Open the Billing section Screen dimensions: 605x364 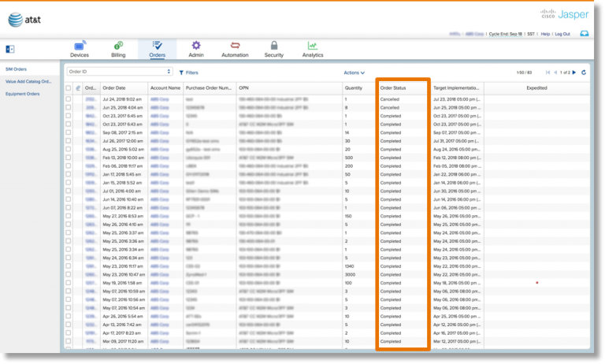coord(118,50)
